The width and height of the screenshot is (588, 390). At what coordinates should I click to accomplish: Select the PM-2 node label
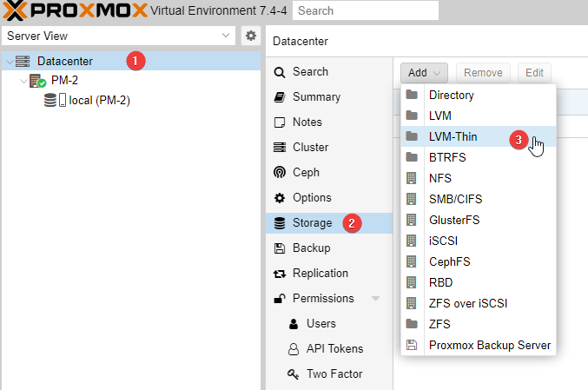(x=64, y=80)
